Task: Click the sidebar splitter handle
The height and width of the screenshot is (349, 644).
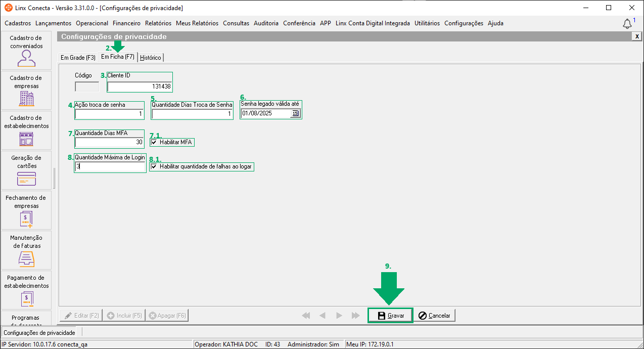Action: [x=54, y=178]
